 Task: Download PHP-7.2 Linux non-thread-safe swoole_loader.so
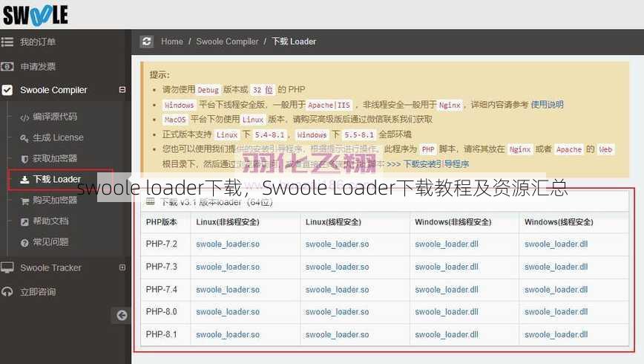coord(228,244)
